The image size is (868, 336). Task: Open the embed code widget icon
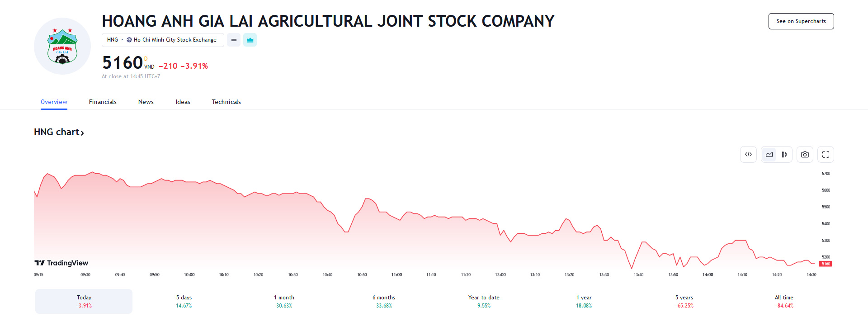pos(748,155)
